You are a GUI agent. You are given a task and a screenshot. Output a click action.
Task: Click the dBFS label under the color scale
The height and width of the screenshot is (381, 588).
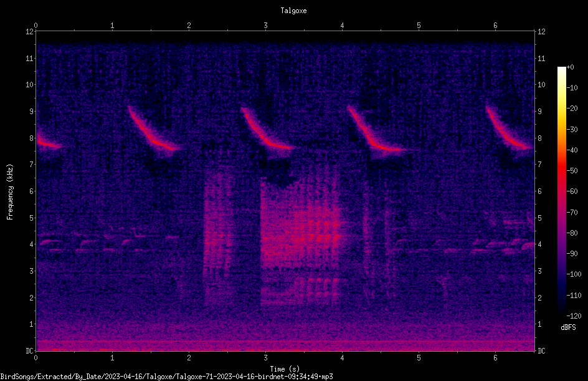[x=568, y=327]
